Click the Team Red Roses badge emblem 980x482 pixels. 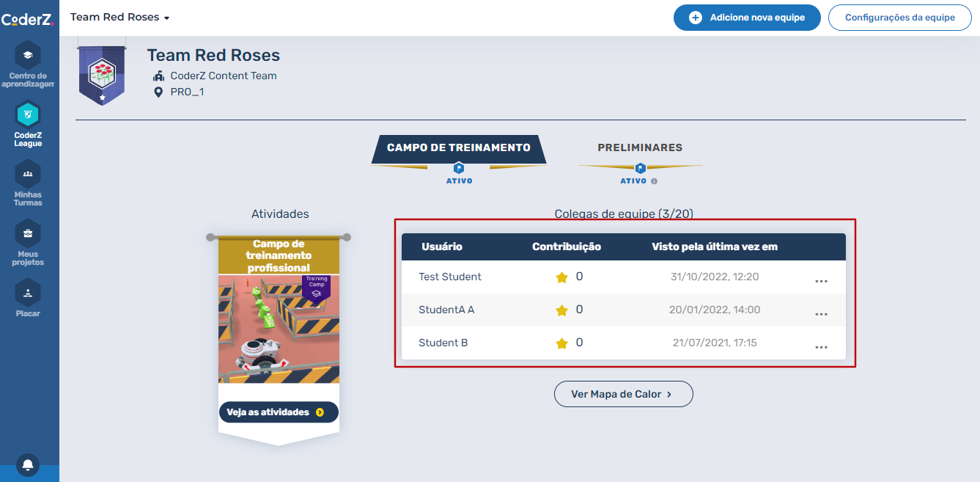(x=102, y=73)
